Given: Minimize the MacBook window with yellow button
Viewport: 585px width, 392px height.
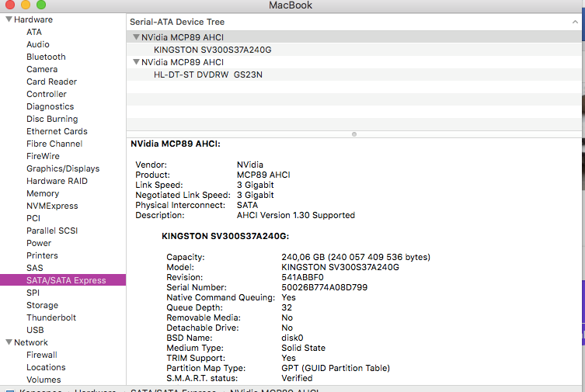Looking at the screenshot, I should point(26,5).
